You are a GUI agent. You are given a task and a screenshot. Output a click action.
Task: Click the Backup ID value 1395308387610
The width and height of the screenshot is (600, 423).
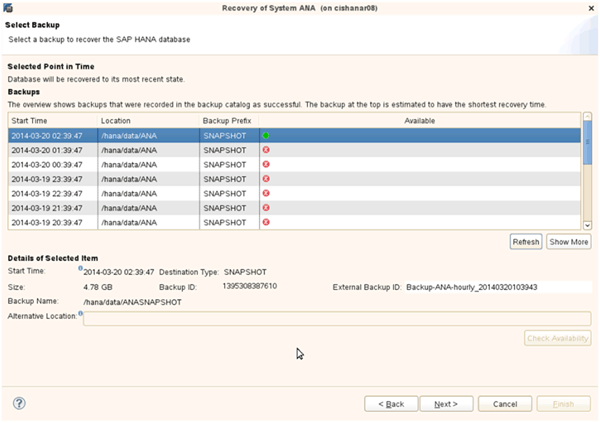pos(249,286)
